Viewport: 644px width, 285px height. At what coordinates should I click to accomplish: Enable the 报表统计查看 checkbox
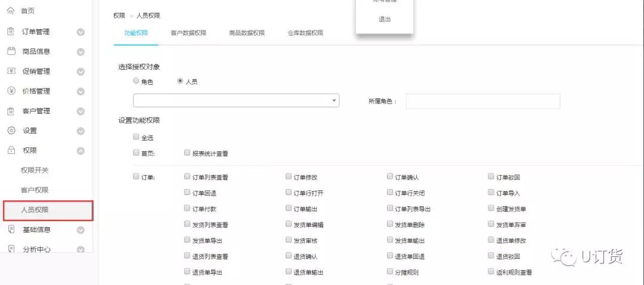[x=187, y=153]
